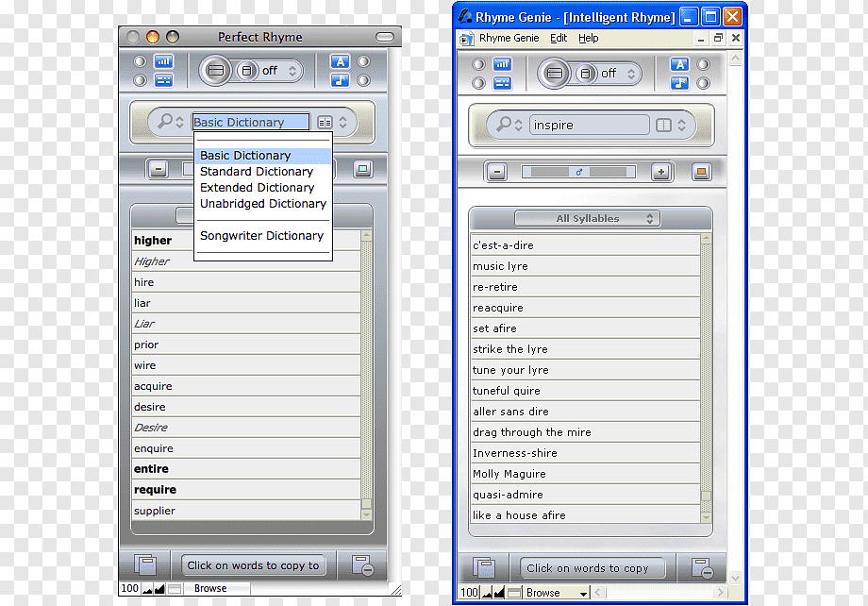
Task: Click the letter A icon in Perfect Rhyme window
Action: click(x=340, y=61)
